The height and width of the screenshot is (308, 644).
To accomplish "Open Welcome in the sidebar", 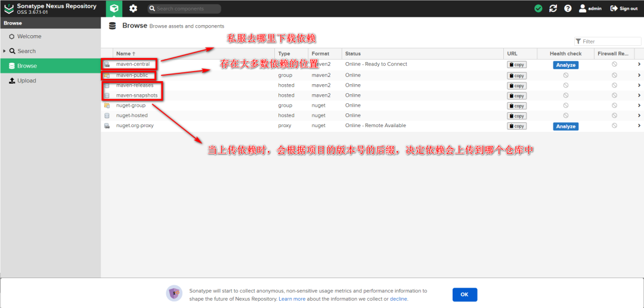I will [x=29, y=36].
